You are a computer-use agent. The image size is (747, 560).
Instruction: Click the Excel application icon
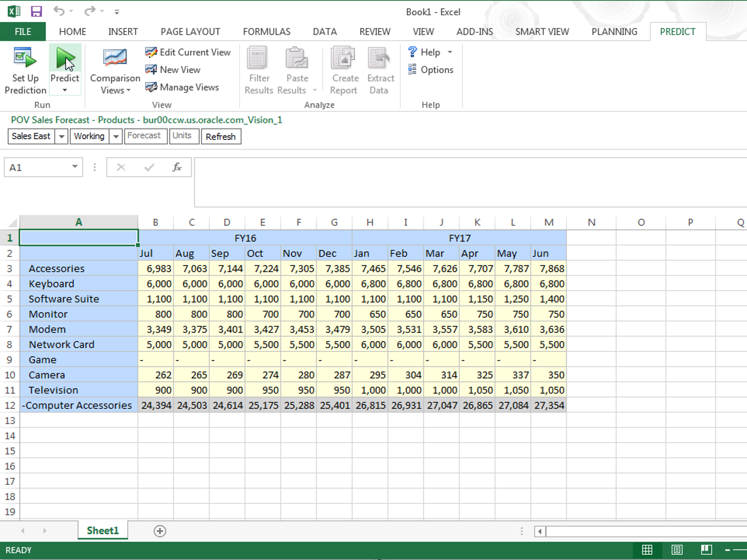(13, 11)
